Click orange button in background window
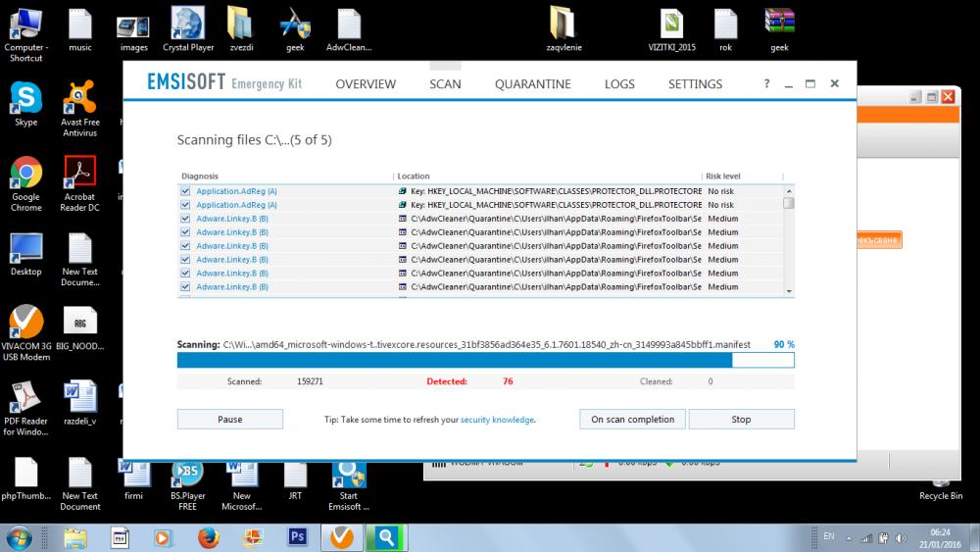980x552 pixels. click(x=879, y=240)
